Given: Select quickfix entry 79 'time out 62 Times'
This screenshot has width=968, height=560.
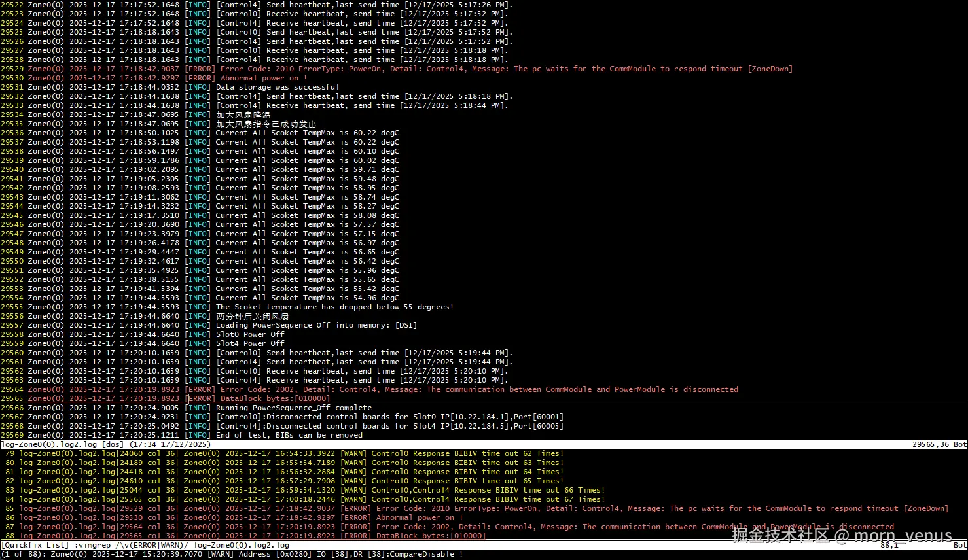Looking at the screenshot, I should (284, 453).
